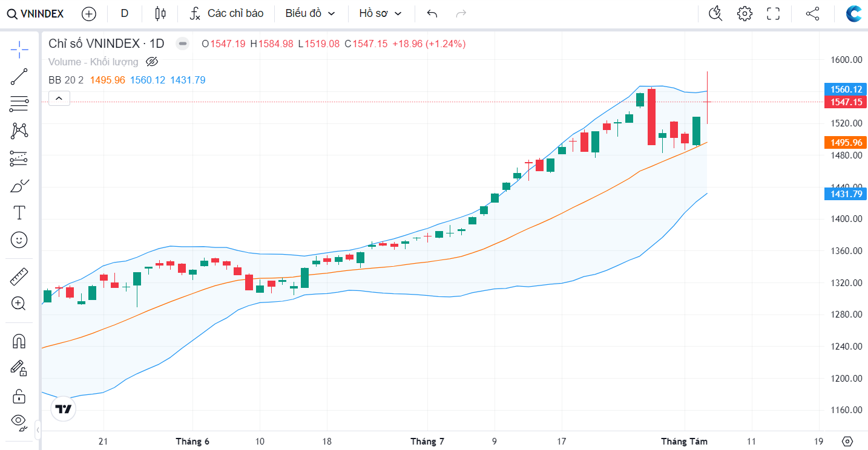Select the text annotation tool
The image size is (868, 450).
(x=19, y=213)
